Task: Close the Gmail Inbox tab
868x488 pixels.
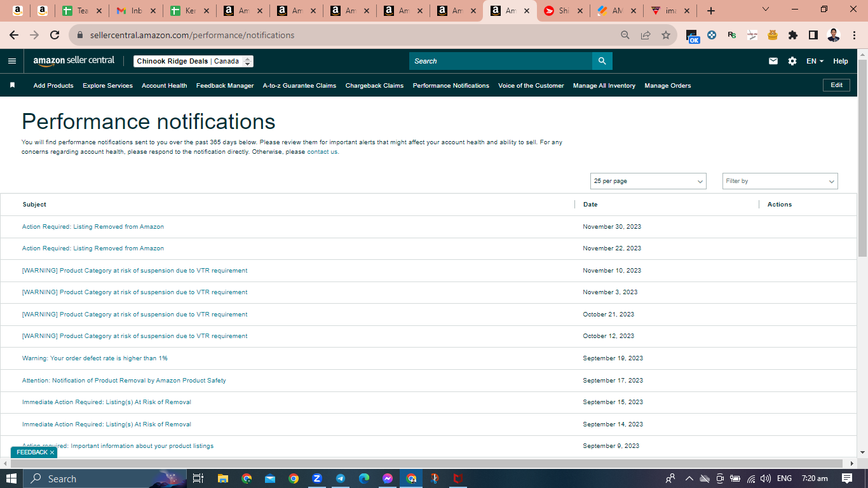Action: [x=153, y=11]
